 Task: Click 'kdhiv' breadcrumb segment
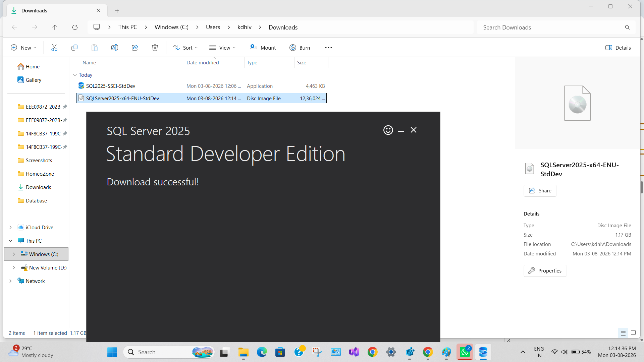click(245, 27)
